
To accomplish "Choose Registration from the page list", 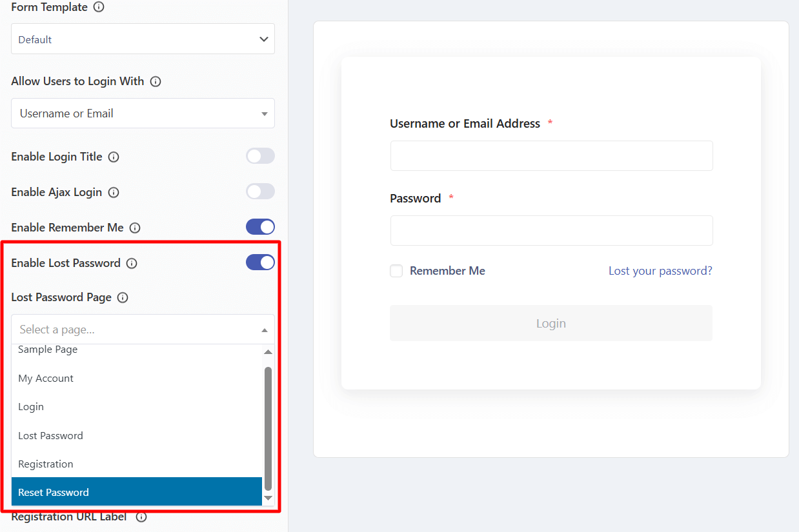I will (x=137, y=464).
